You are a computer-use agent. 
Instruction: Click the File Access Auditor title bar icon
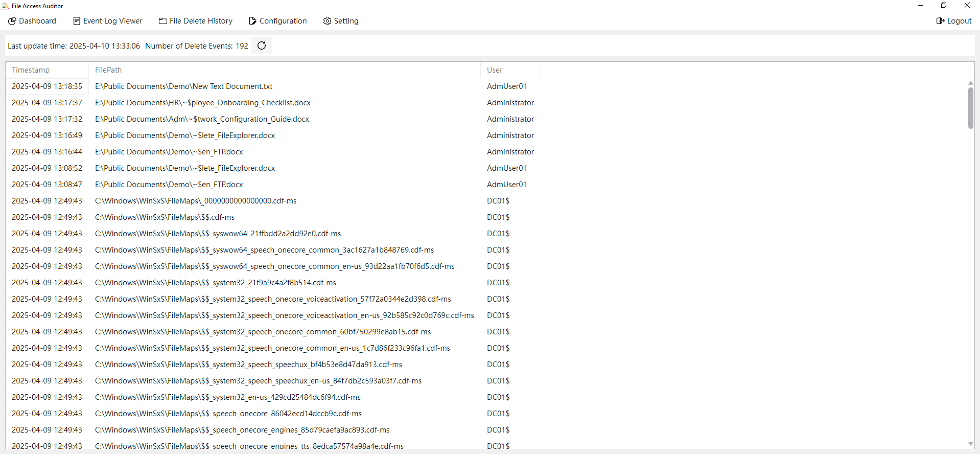(x=6, y=6)
